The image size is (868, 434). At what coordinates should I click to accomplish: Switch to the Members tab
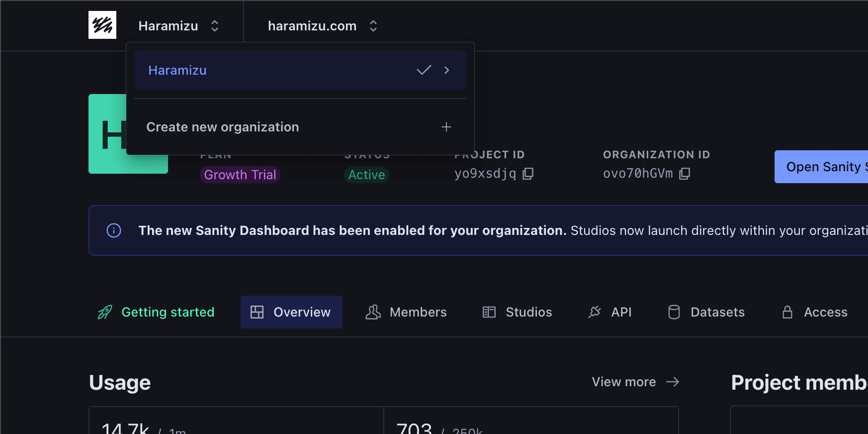[406, 312]
